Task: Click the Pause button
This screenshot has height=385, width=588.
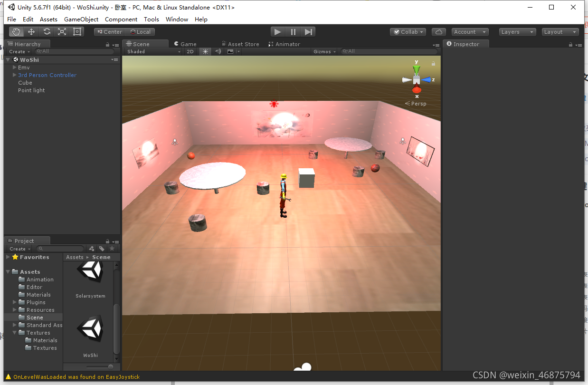Action: (293, 32)
